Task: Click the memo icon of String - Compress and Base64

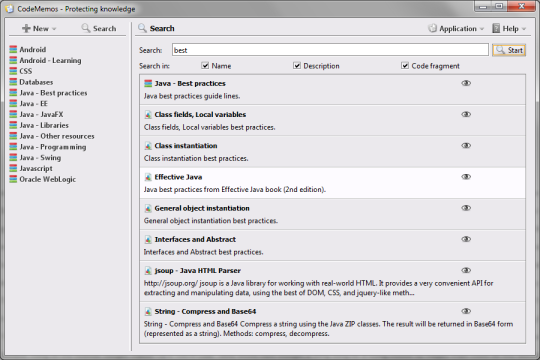Action: tap(148, 311)
